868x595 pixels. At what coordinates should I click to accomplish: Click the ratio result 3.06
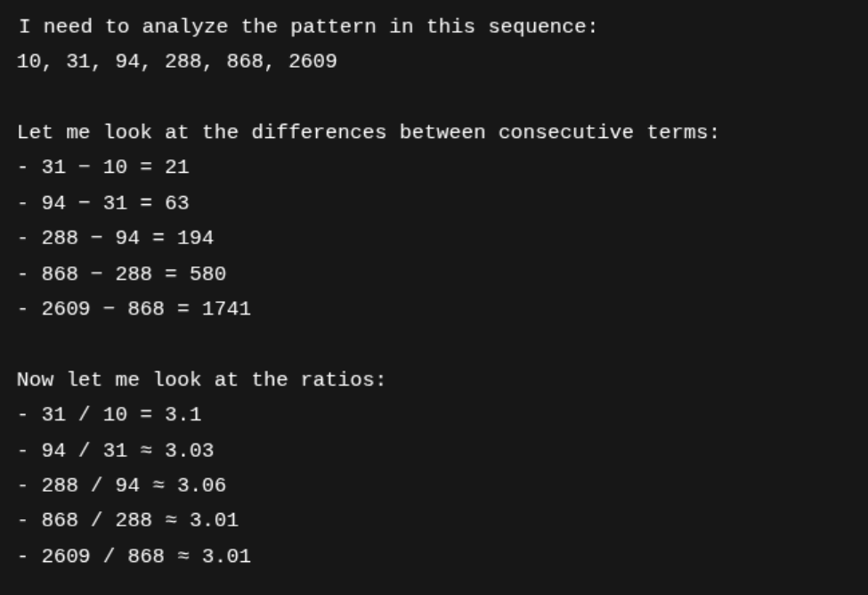[x=202, y=485]
